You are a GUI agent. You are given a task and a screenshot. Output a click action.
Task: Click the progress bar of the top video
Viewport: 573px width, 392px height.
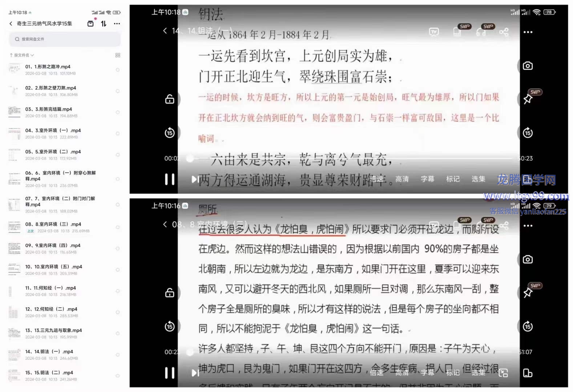349,158
